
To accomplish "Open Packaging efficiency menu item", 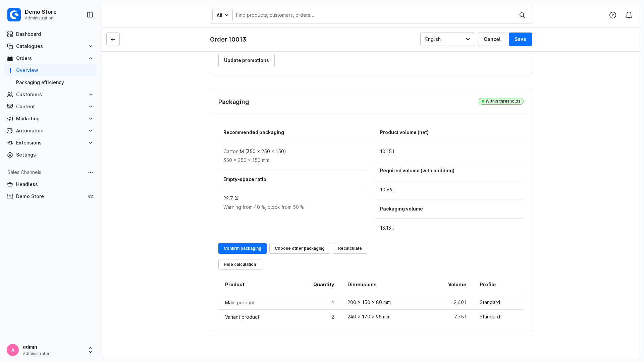I will (50, 82).
